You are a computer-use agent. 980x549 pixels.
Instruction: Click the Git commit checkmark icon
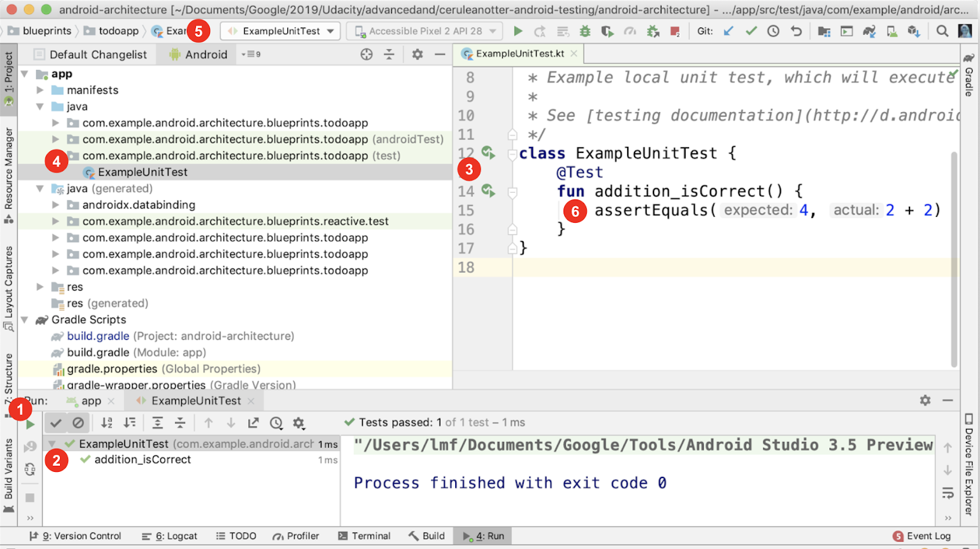click(x=751, y=31)
